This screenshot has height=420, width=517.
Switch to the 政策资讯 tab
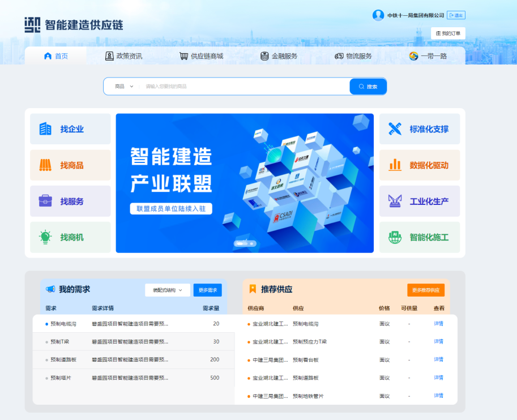pyautogui.click(x=126, y=56)
